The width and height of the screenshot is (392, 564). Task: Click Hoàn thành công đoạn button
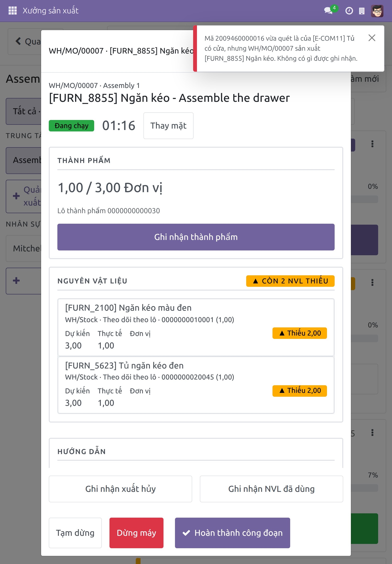[x=232, y=533]
